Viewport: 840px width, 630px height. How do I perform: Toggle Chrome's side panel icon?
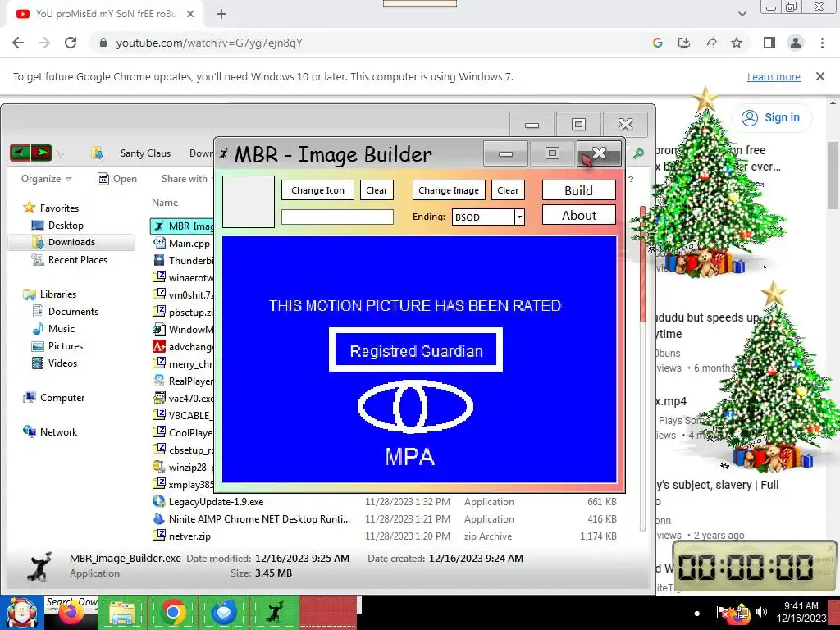769,43
